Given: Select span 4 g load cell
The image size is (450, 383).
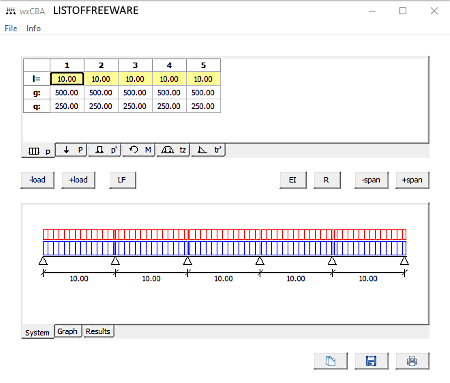Looking at the screenshot, I should point(169,93).
